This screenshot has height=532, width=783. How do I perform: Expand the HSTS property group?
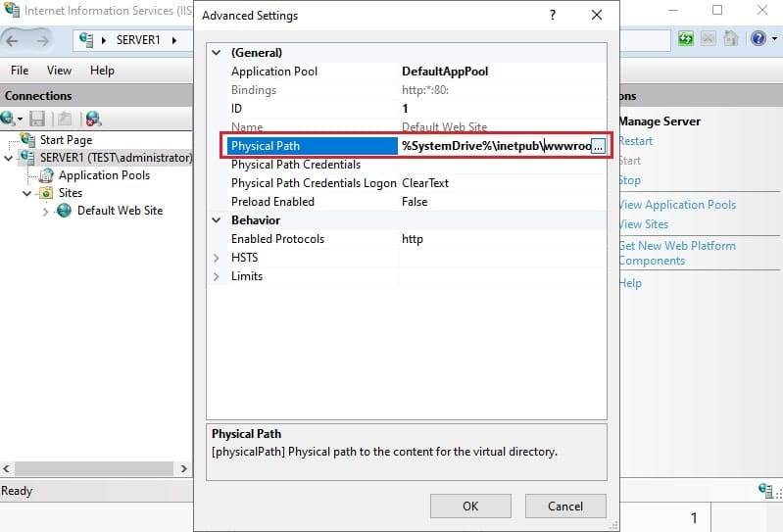217,258
